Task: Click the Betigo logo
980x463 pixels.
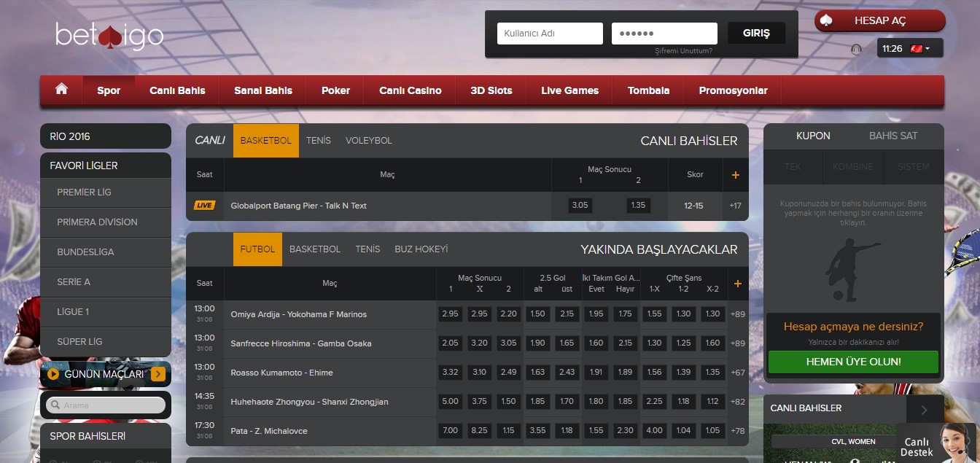Action: click(109, 35)
